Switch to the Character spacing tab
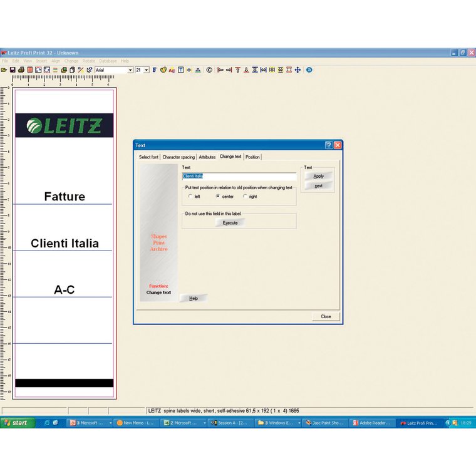The height and width of the screenshot is (476, 476). pyautogui.click(x=178, y=157)
